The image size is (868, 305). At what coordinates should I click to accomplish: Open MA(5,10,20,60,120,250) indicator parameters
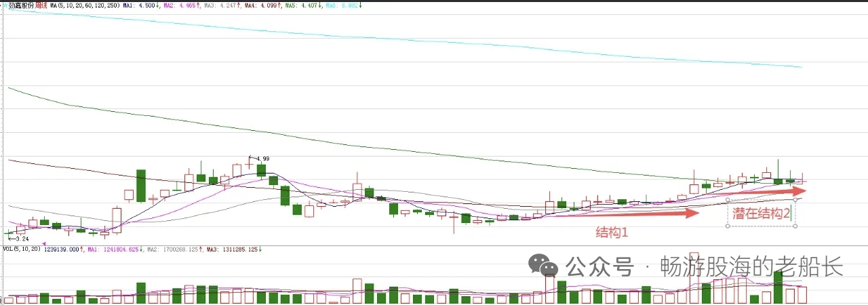pyautogui.click(x=85, y=5)
